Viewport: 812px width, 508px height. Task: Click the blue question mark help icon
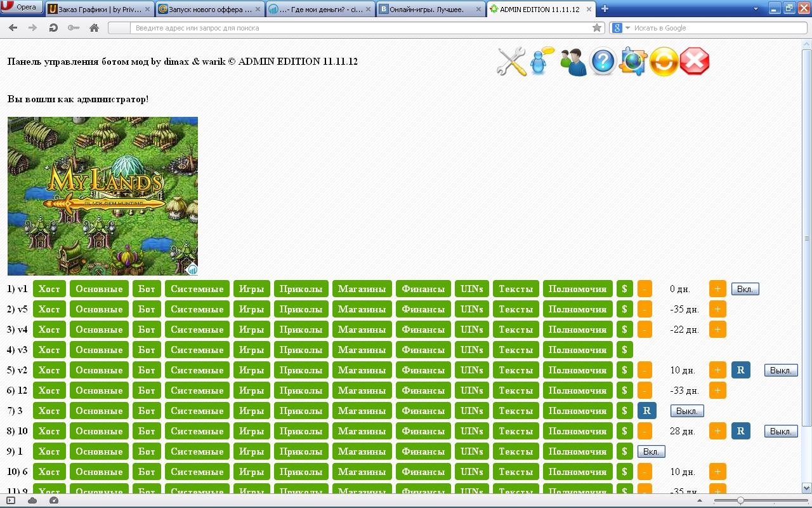tap(603, 62)
